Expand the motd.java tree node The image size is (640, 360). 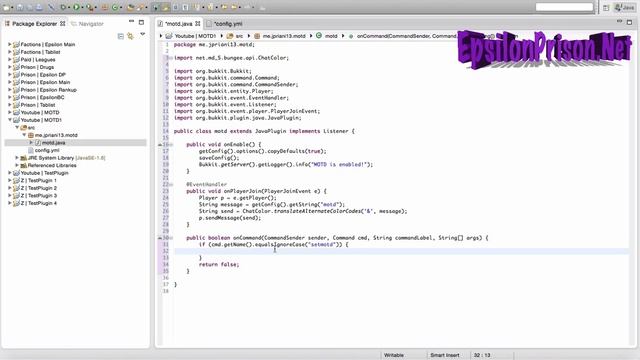tap(31, 142)
